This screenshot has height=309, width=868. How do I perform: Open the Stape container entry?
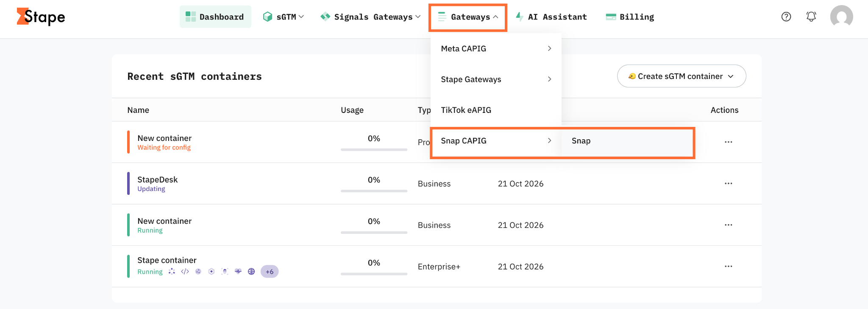pyautogui.click(x=167, y=260)
